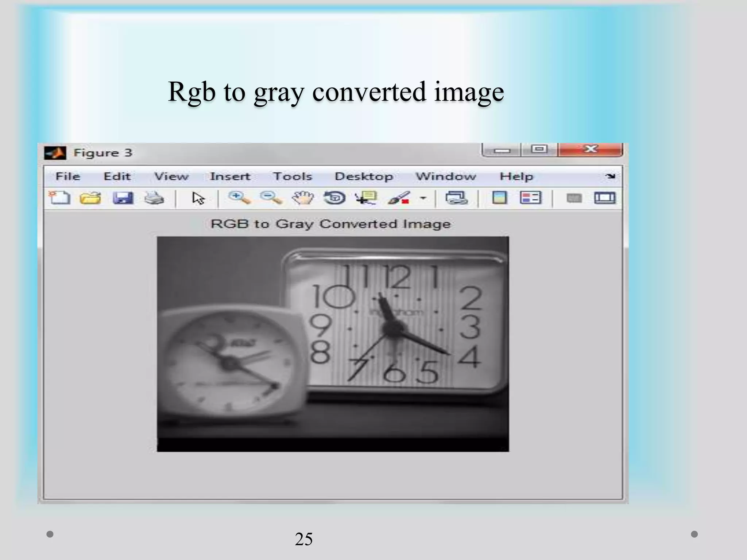Click the 'RGB to Gray Converted Image' plot title

pyautogui.click(x=330, y=223)
